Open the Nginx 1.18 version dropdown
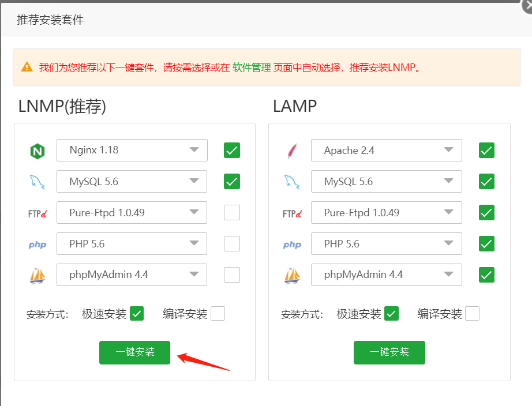The height and width of the screenshot is (406, 532). [132, 150]
